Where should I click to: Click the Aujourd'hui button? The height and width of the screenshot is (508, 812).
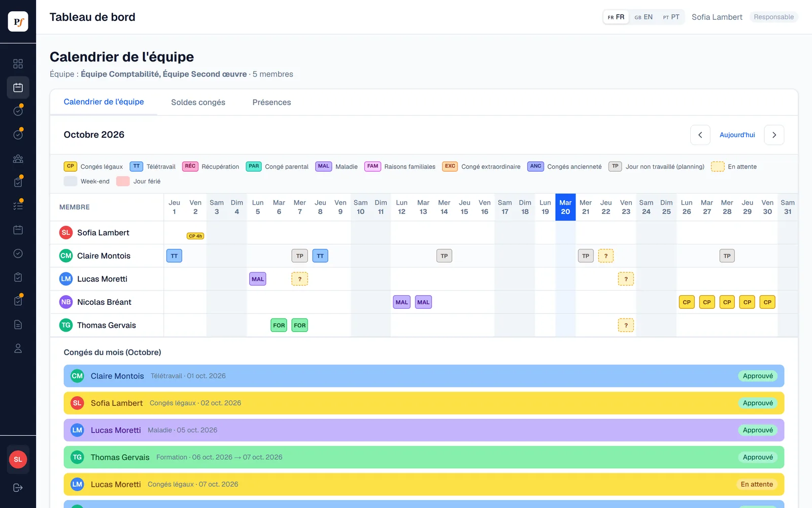coord(737,135)
